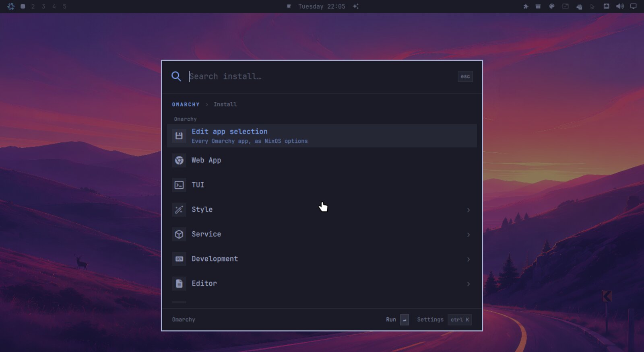Select the active workspace 1 indicator

click(23, 6)
